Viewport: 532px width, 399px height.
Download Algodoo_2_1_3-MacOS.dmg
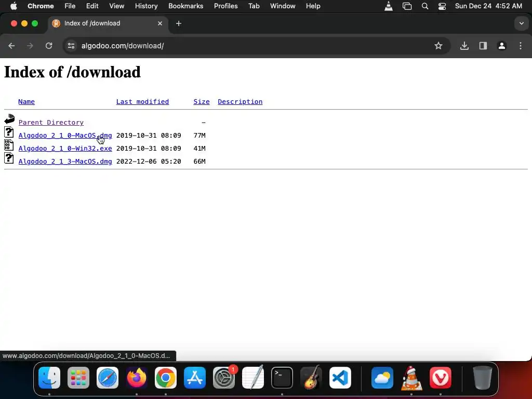tap(65, 162)
